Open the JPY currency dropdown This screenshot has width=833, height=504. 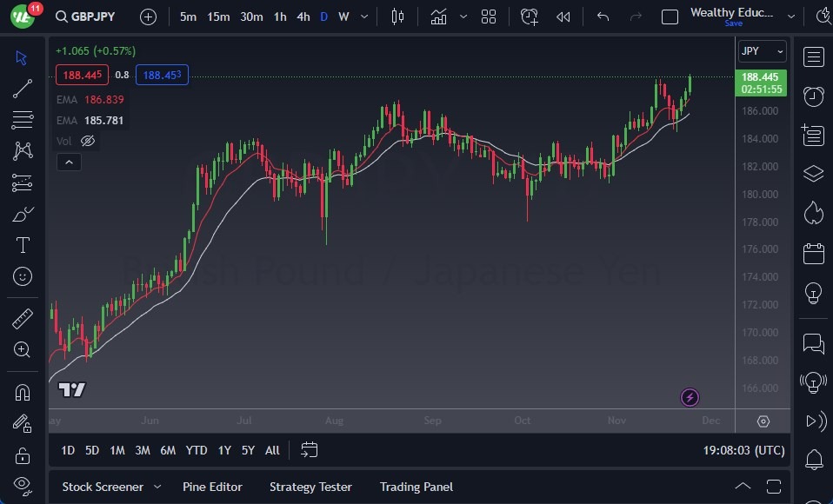[762, 50]
